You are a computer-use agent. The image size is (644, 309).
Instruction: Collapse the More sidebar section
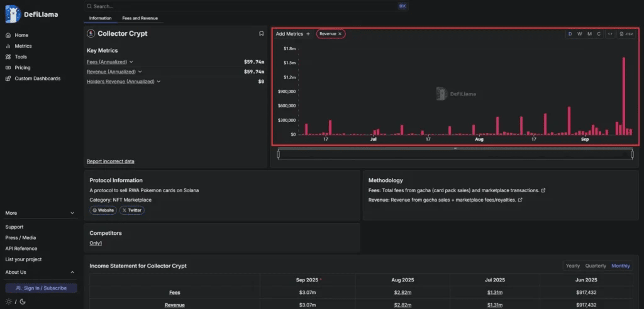click(40, 213)
